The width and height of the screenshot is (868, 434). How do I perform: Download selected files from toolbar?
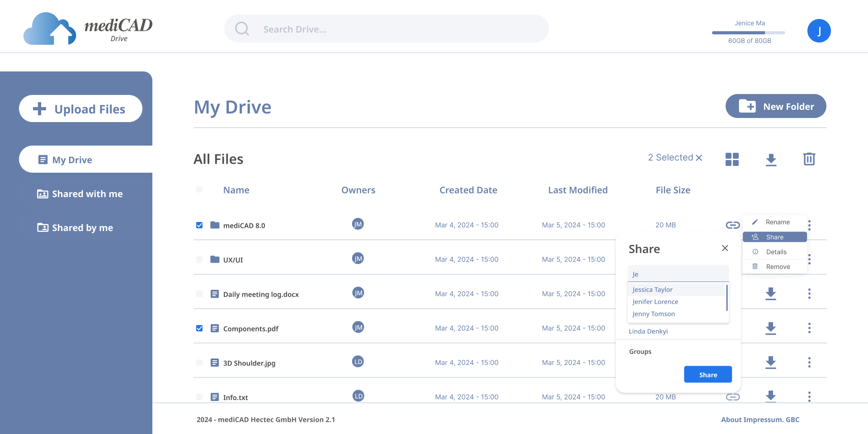click(x=771, y=160)
